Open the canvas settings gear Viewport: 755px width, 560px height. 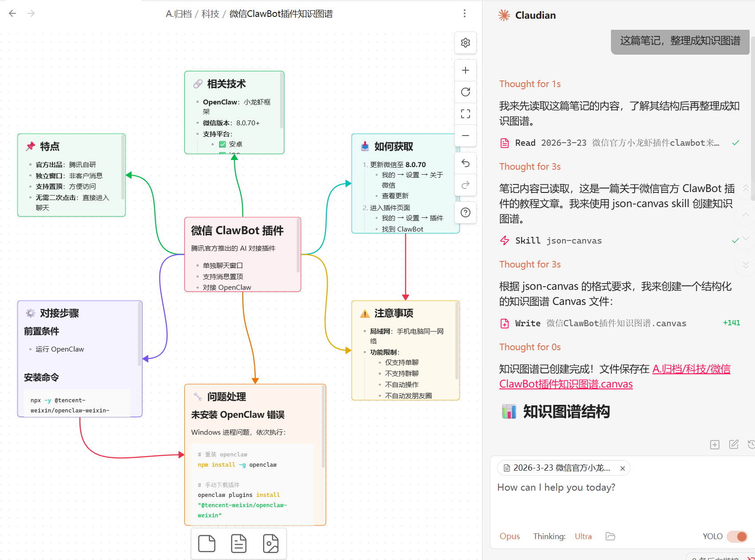click(x=465, y=43)
